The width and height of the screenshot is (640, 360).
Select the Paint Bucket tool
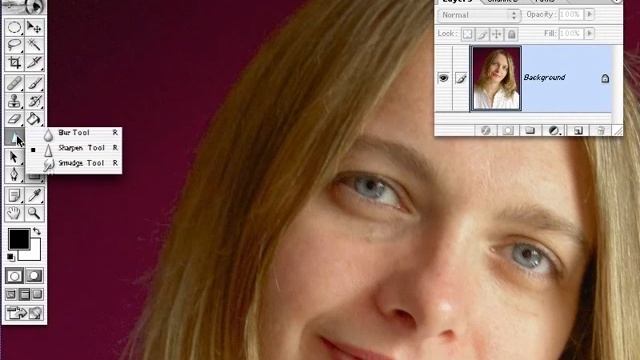click(x=34, y=118)
